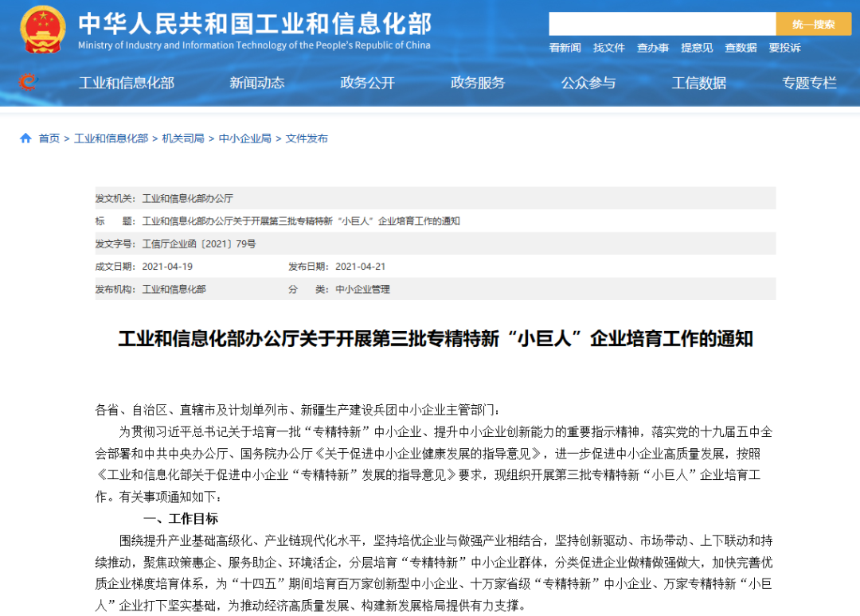Select document number 工信厅企业函〔2021〕79号
Screen dimensions: 860x616
[x=198, y=244]
